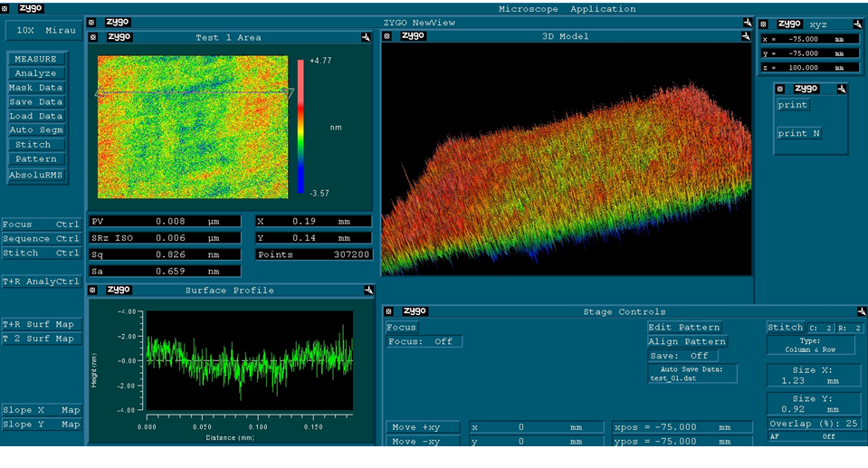Run Auto Segm

coord(37,130)
